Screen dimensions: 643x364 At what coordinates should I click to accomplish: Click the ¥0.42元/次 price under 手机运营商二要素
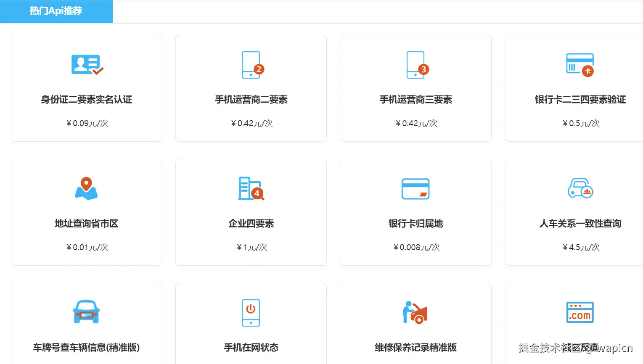click(251, 123)
